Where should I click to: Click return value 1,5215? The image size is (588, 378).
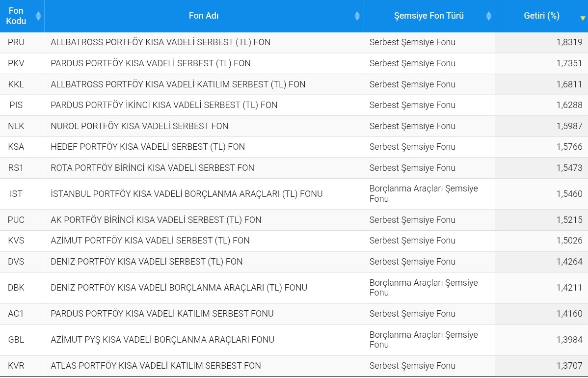tap(569, 220)
